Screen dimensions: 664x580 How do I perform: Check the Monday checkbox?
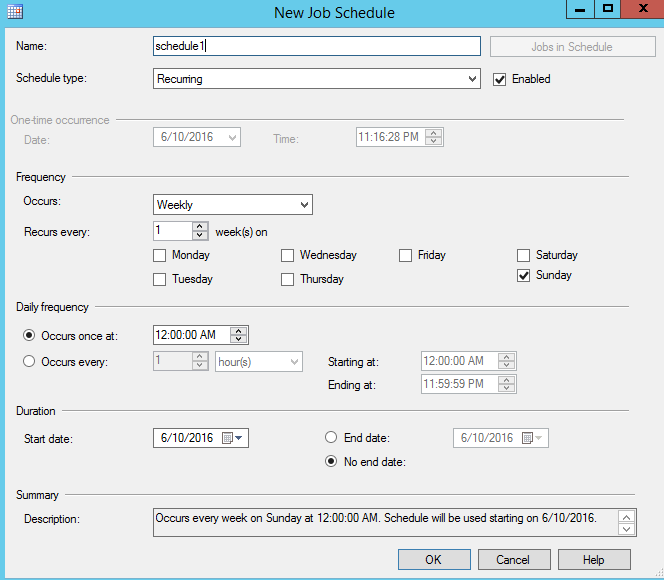pyautogui.click(x=160, y=256)
